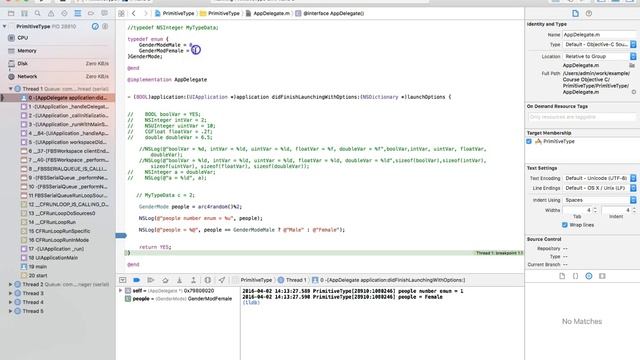
Task: Adjust Indent width stepper
Action: click(x=634, y=210)
